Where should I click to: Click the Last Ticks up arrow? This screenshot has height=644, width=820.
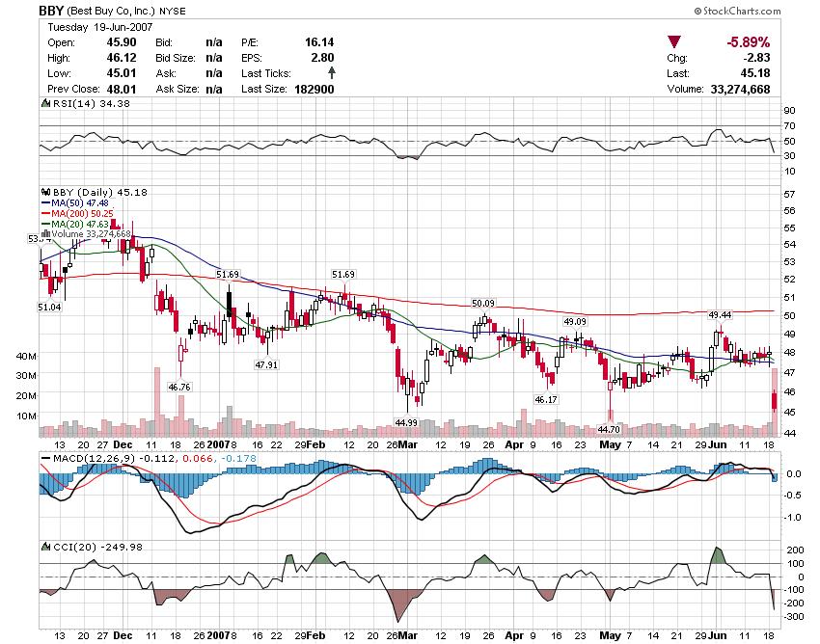pyautogui.click(x=331, y=72)
